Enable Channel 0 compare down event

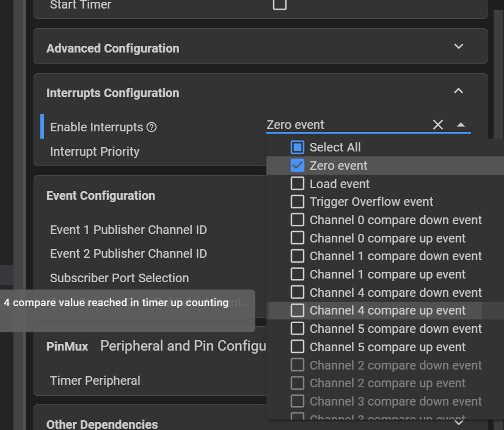tap(298, 220)
